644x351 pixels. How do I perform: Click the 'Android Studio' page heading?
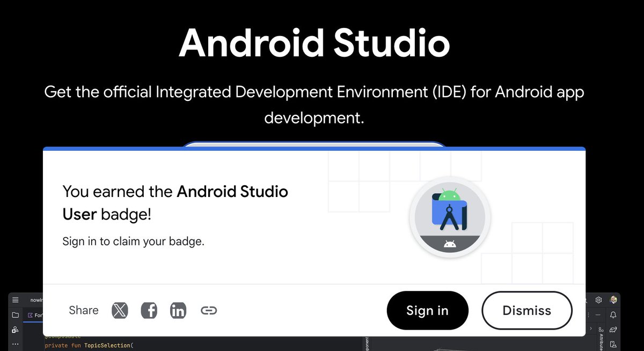(314, 43)
